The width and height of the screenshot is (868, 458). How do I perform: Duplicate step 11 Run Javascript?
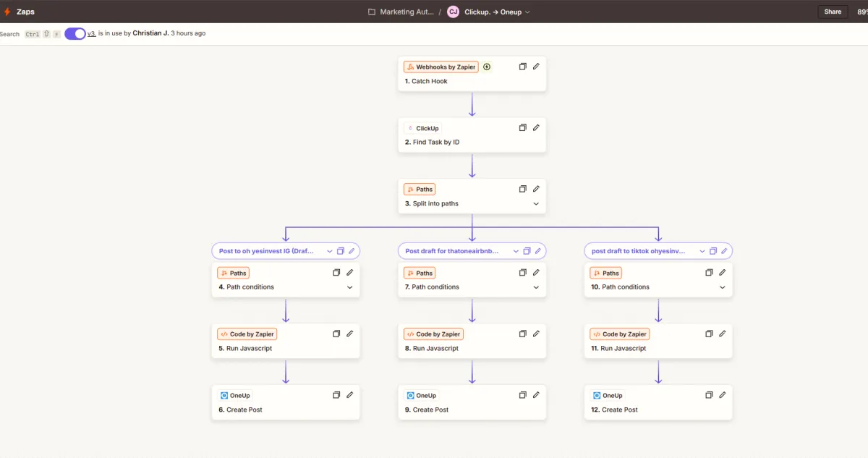click(x=709, y=334)
